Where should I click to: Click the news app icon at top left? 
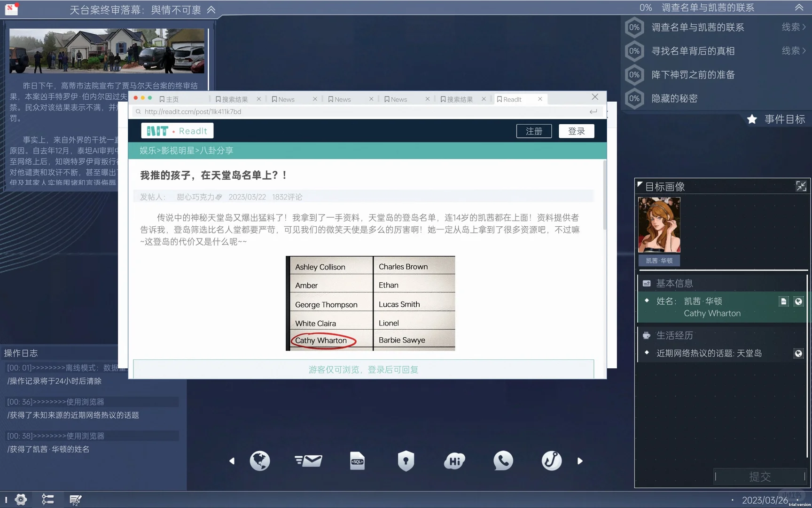[x=11, y=9]
